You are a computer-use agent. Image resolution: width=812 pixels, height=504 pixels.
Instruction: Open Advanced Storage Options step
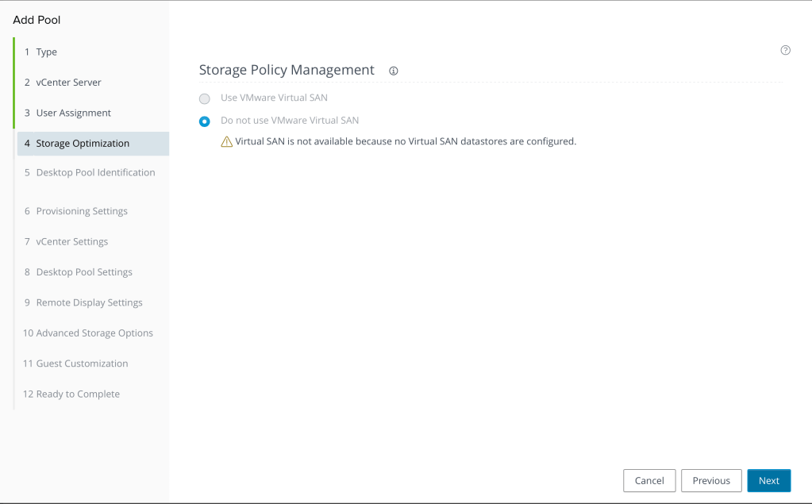pos(94,333)
